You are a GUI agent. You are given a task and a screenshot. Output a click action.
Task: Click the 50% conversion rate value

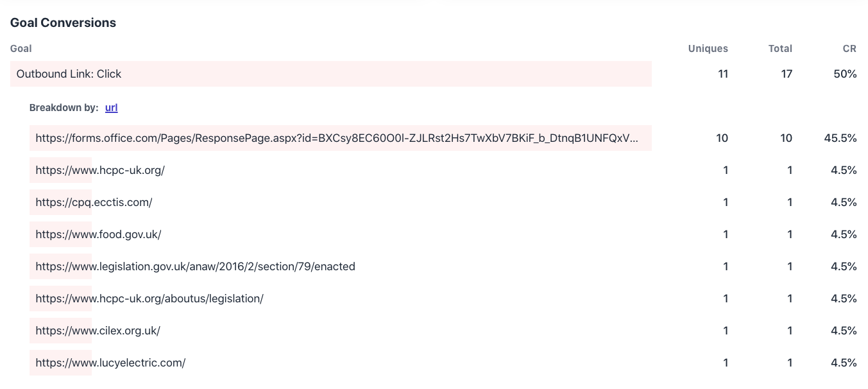tap(846, 74)
